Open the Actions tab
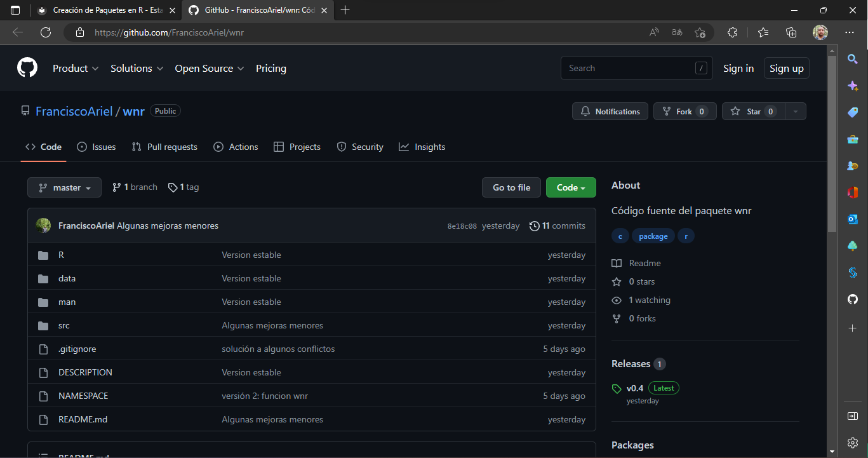The height and width of the screenshot is (458, 868). coord(236,147)
